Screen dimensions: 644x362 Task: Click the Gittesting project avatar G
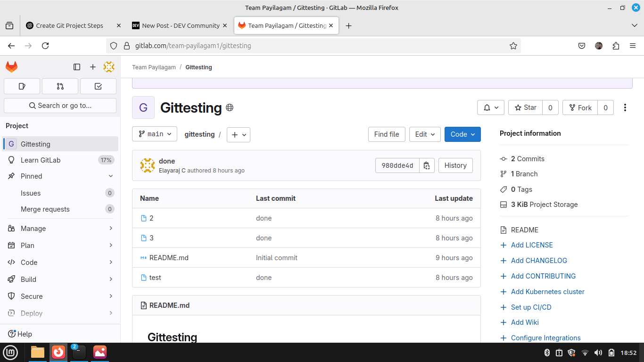point(143,107)
